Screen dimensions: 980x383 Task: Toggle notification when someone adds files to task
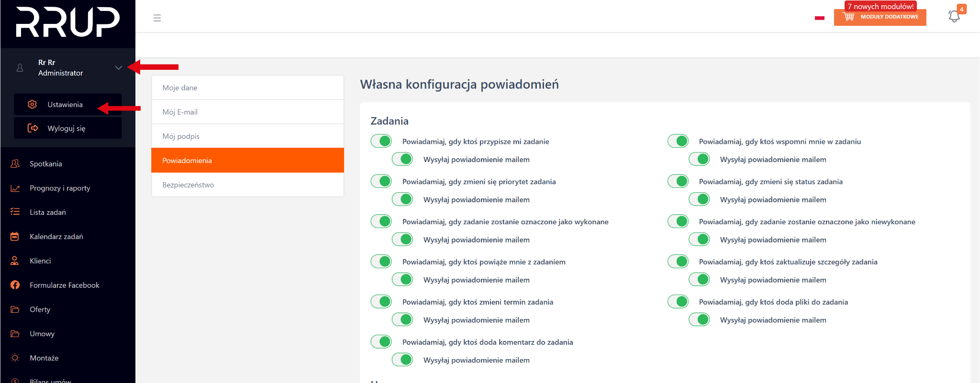(678, 302)
